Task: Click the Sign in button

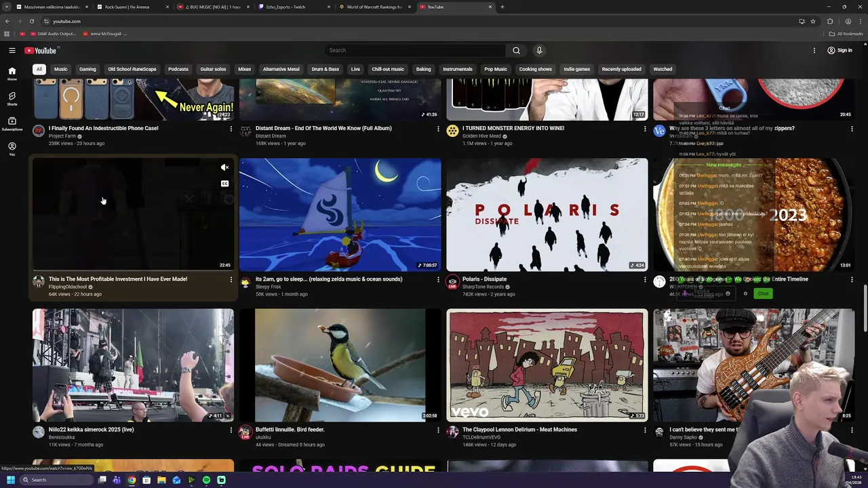Action: 840,50
